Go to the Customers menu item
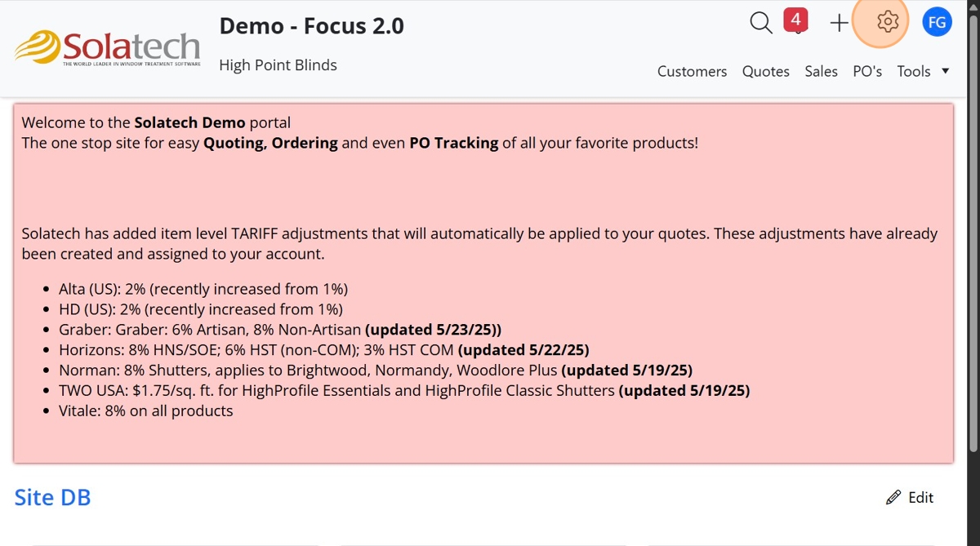 point(692,71)
